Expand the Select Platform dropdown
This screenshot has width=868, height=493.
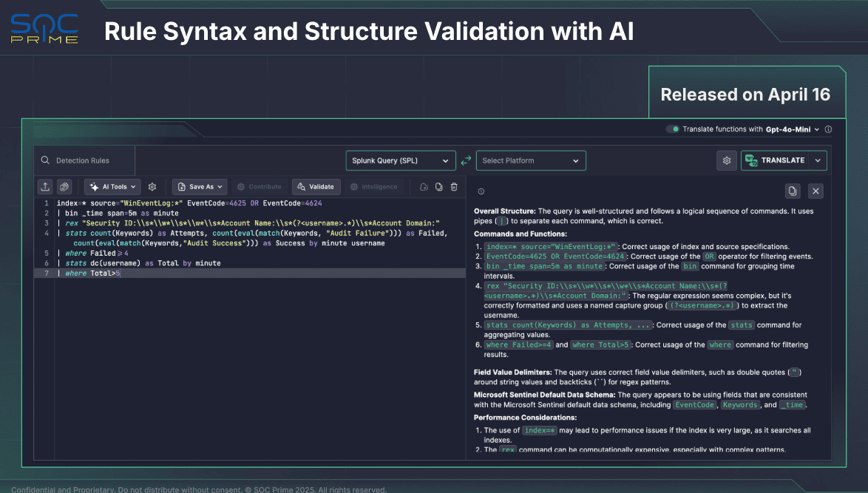pyautogui.click(x=530, y=160)
